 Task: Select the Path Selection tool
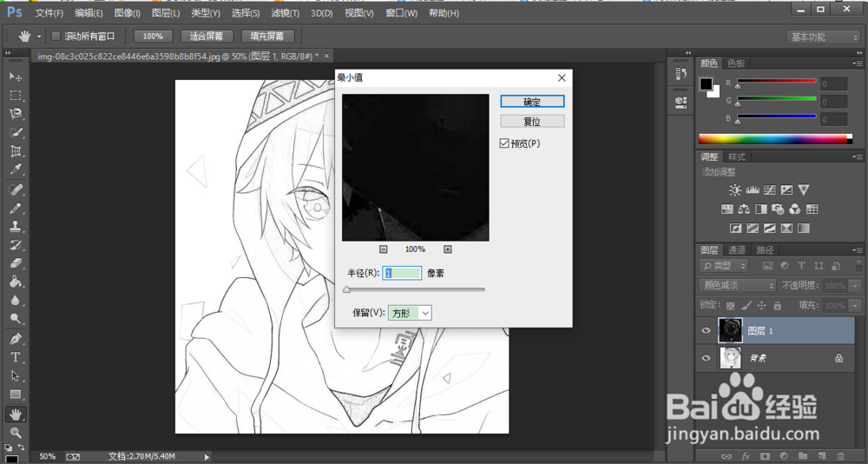point(16,376)
